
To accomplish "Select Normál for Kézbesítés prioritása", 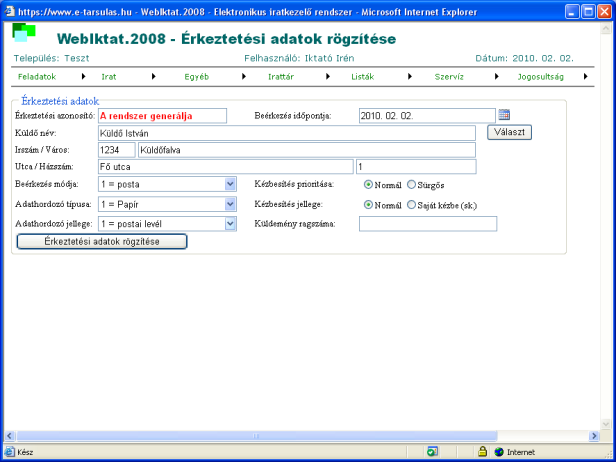I will coord(368,184).
